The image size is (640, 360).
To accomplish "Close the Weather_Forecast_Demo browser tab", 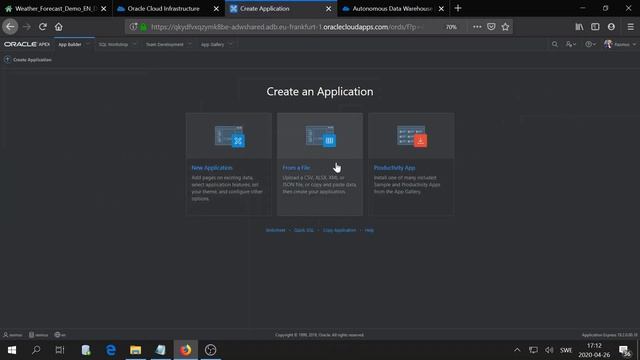I will (x=104, y=9).
